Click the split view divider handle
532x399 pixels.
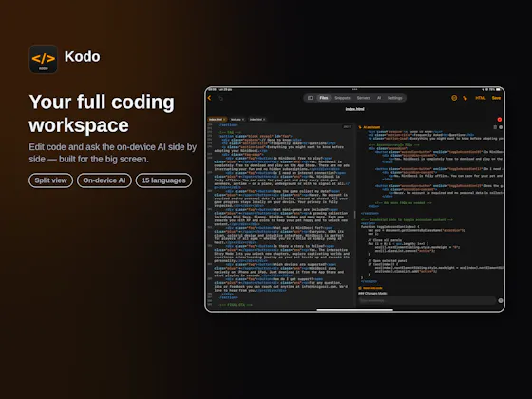click(355, 215)
